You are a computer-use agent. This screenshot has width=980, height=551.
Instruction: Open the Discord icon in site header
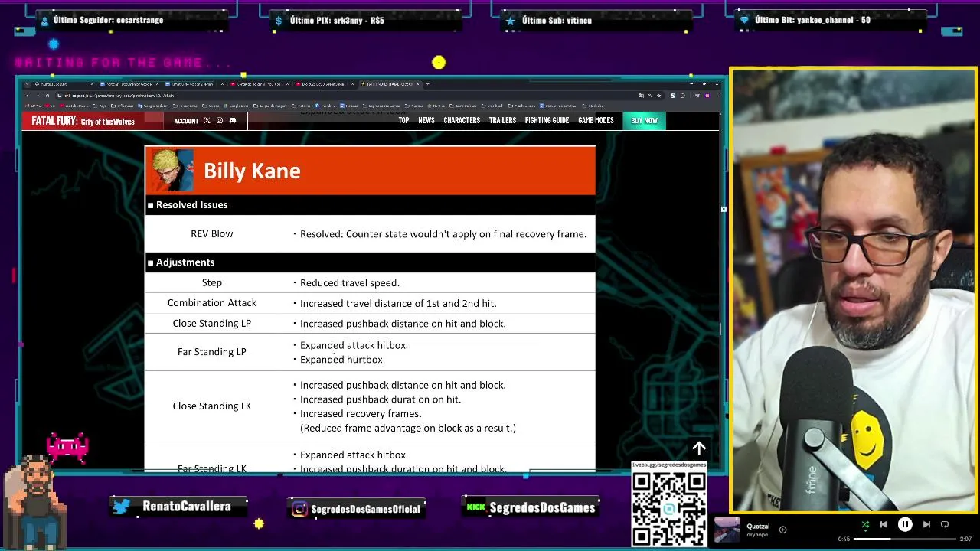(233, 121)
